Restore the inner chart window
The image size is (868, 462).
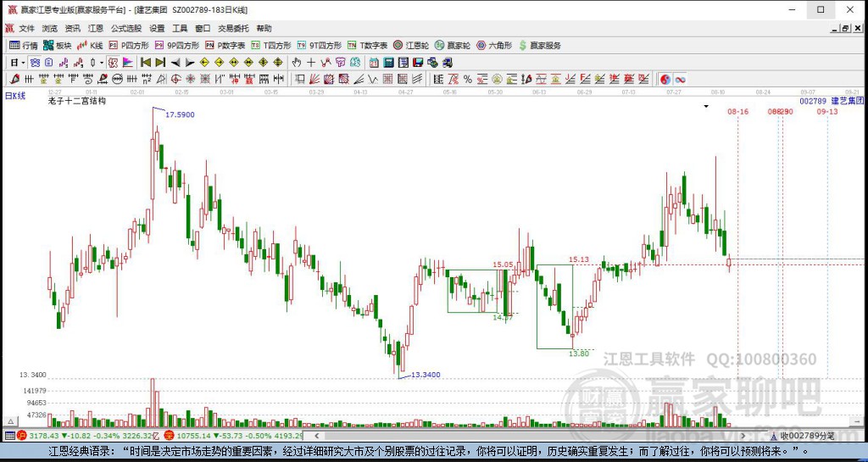[845, 29]
